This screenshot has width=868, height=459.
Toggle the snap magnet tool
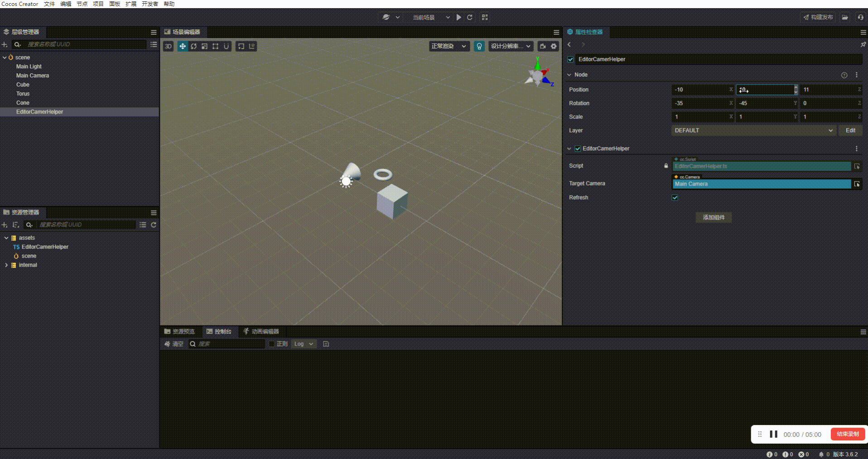[x=226, y=46]
